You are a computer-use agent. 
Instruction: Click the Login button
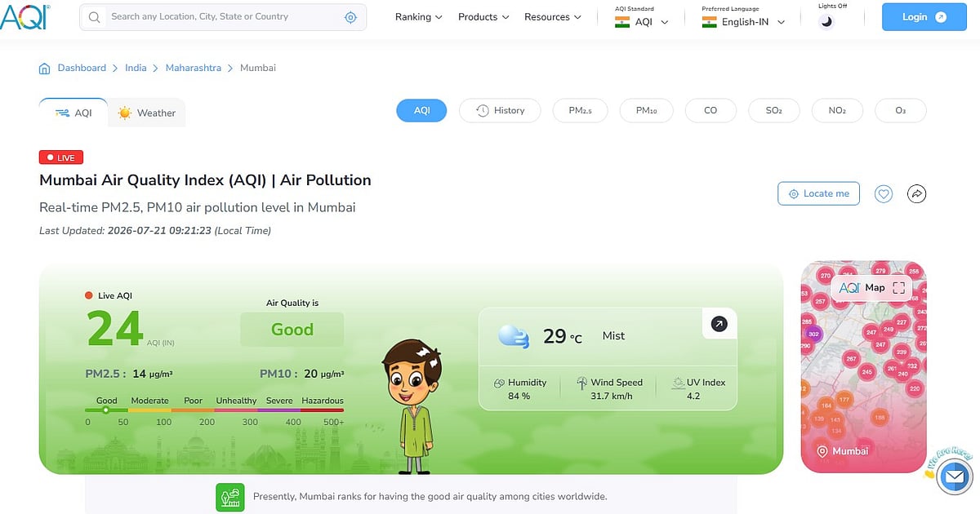924,17
